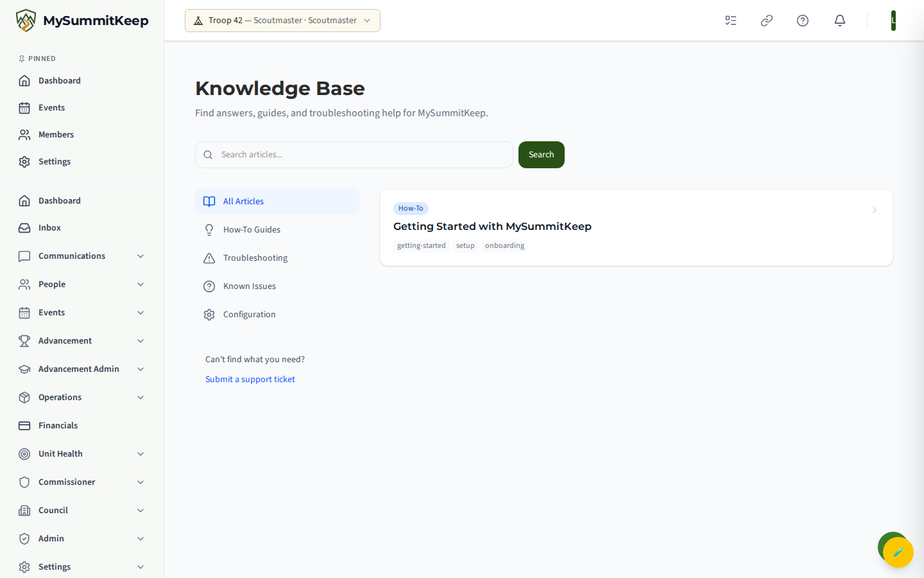
Task: Click the Knowledge Base heading
Action: [280, 89]
